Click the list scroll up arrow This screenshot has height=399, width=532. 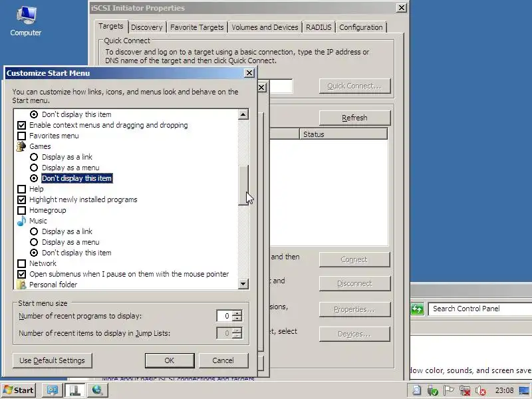pyautogui.click(x=243, y=114)
